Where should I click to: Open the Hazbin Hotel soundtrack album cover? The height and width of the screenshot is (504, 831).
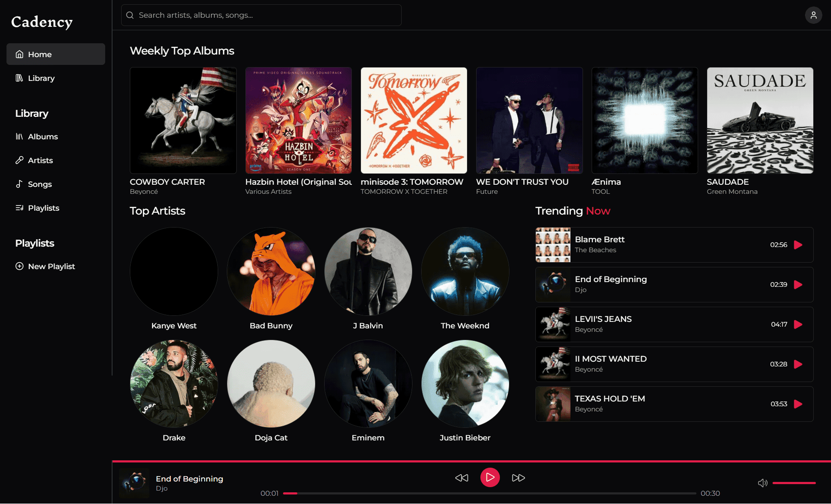pyautogui.click(x=299, y=120)
